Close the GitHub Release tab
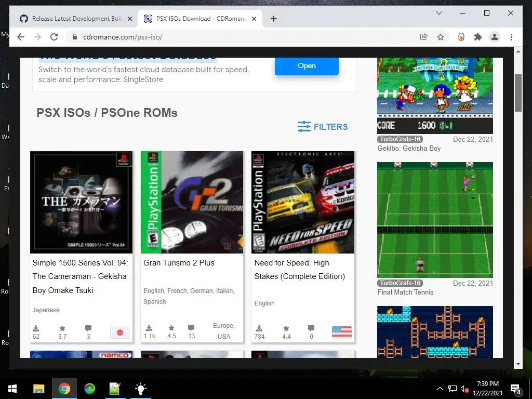Image resolution: width=532 pixels, height=399 pixels. click(129, 19)
